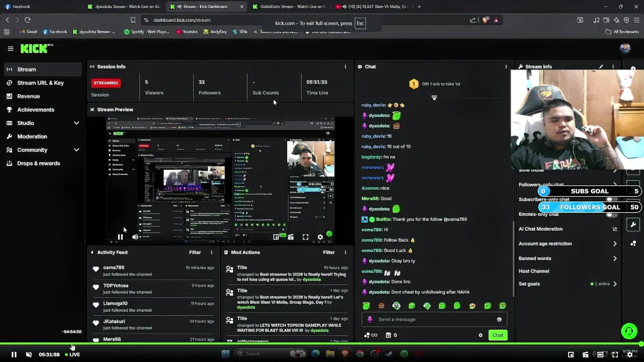Open Set goals settings
This screenshot has width=644, height=362.
(568, 284)
